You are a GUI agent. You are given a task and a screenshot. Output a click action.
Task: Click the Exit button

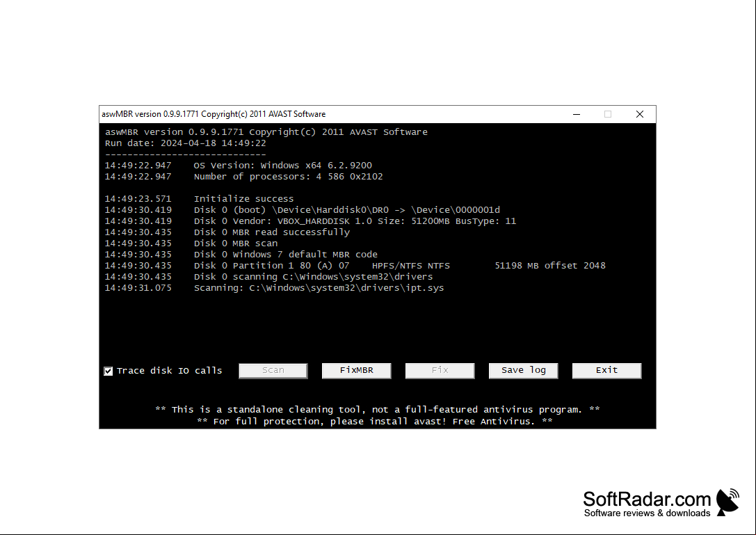pos(606,371)
